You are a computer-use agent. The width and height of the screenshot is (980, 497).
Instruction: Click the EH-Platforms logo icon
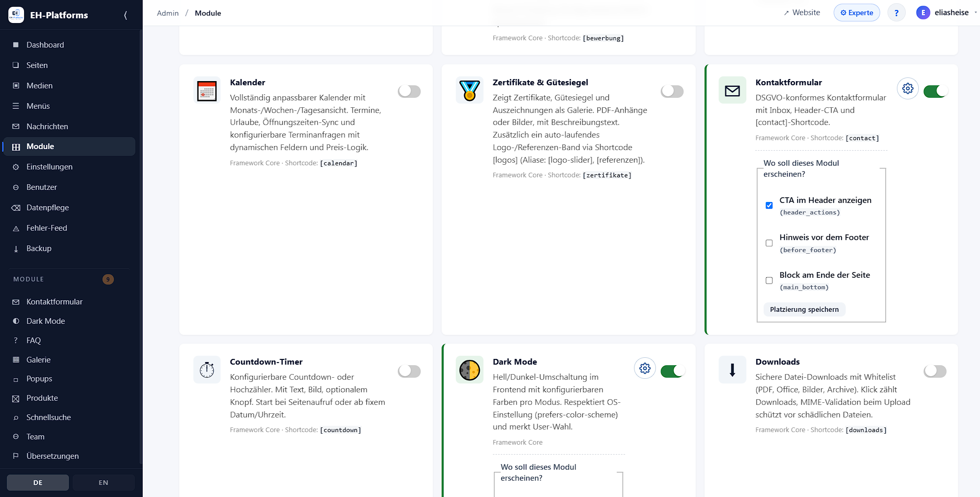click(16, 15)
